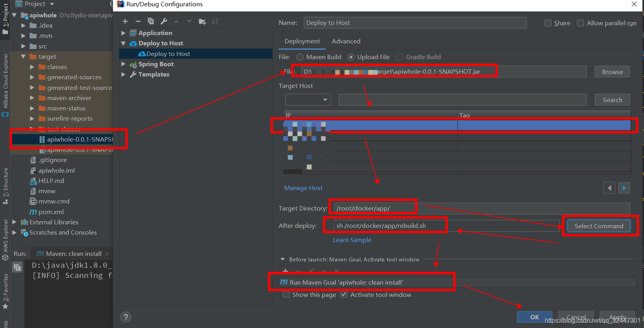Expand the Spring Boot configuration group
This screenshot has height=328, width=644.
click(123, 64)
